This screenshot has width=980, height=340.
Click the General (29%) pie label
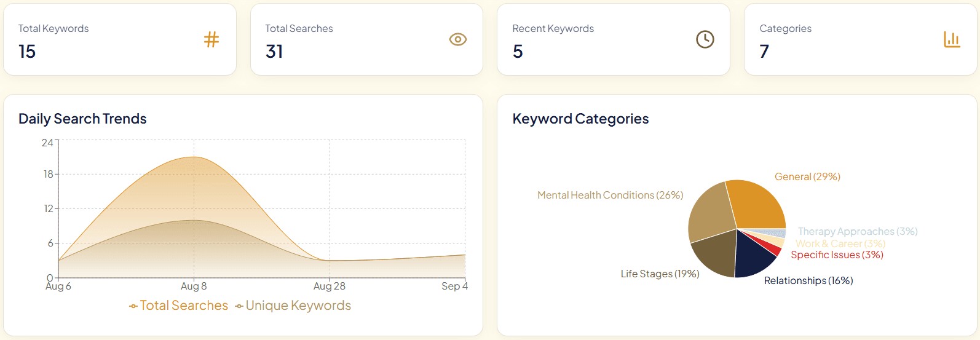coord(807,177)
